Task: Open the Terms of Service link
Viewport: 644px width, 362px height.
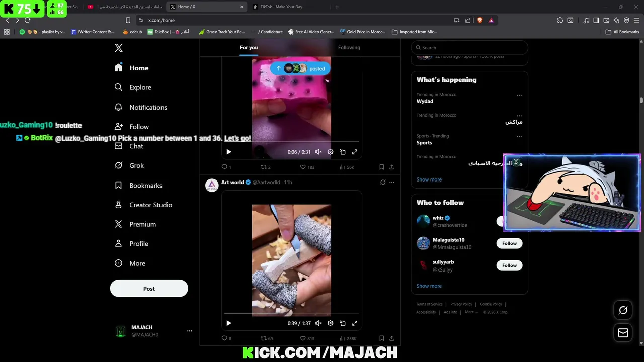Action: pyautogui.click(x=429, y=304)
